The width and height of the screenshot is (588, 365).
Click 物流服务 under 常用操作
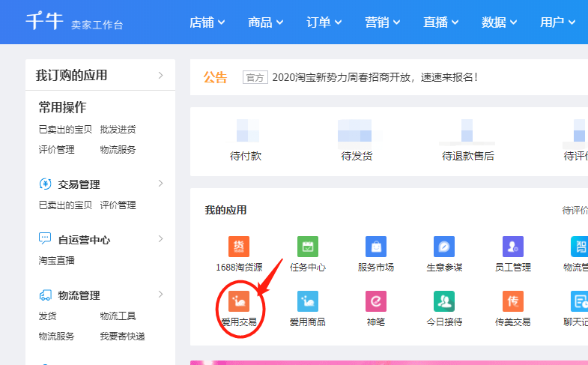tap(118, 150)
